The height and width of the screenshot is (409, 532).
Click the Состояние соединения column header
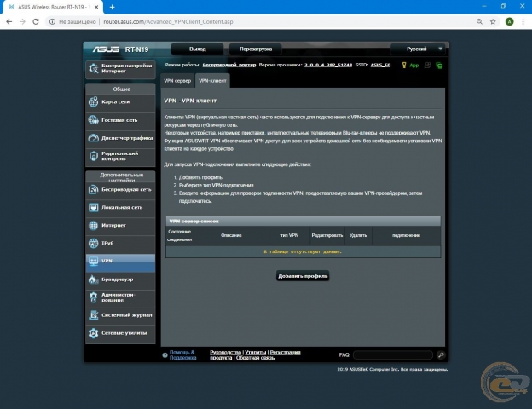point(180,235)
